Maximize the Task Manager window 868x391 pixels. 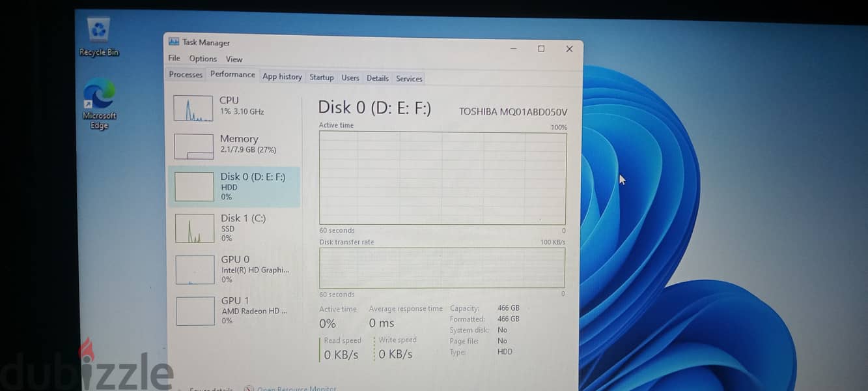[x=541, y=49]
